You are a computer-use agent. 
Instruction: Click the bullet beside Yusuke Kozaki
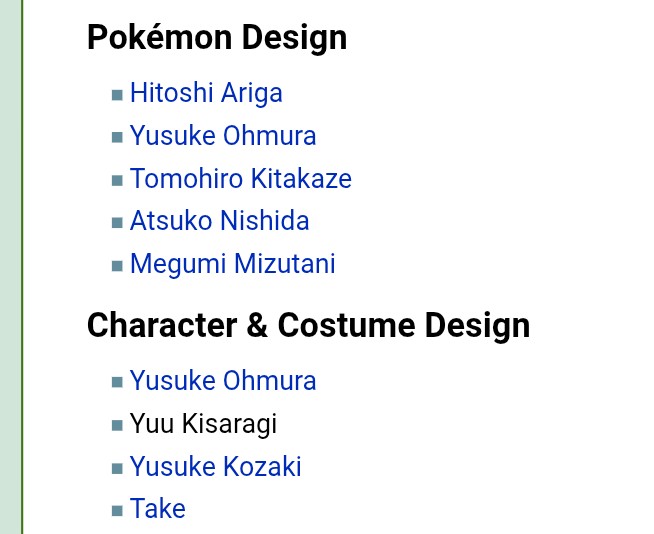point(117,469)
